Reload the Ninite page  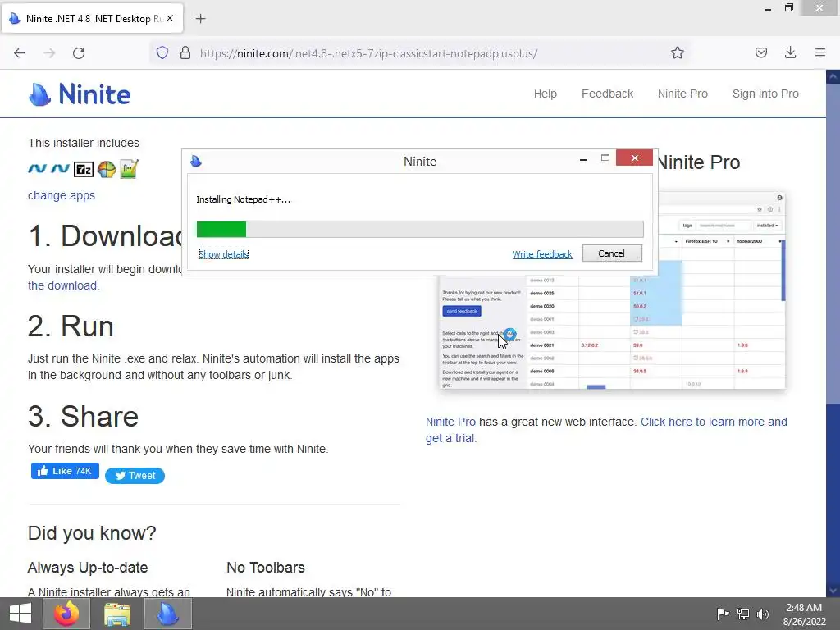click(79, 53)
